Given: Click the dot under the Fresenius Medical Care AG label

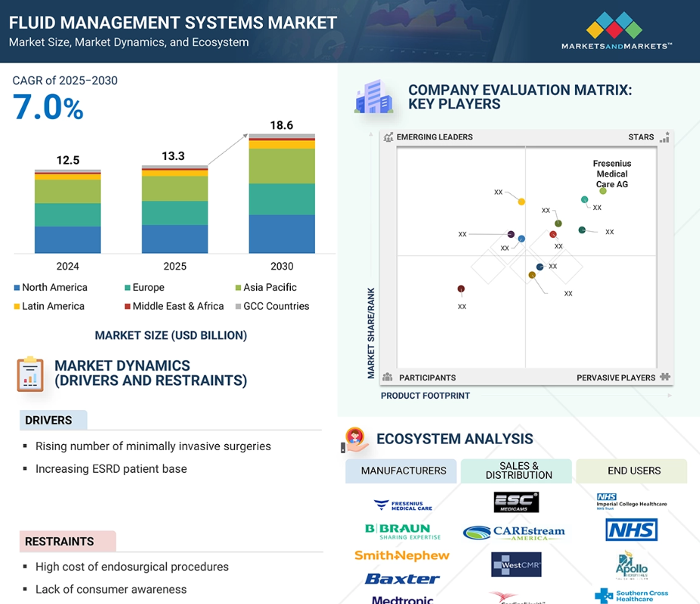Looking at the screenshot, I should click(603, 191).
